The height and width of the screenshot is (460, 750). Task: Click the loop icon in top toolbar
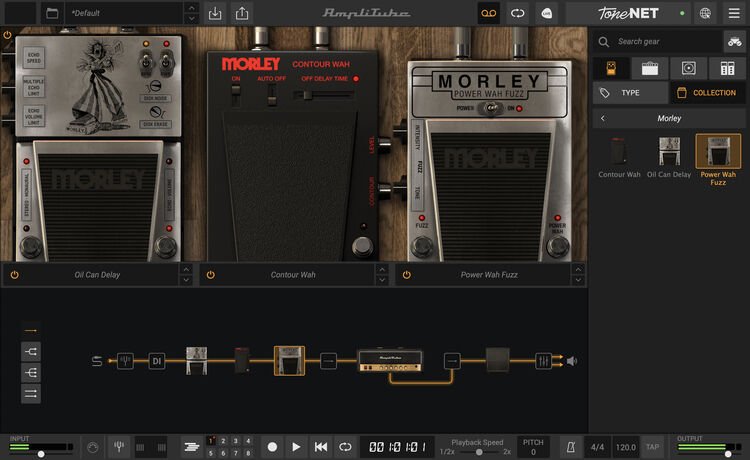pos(517,13)
